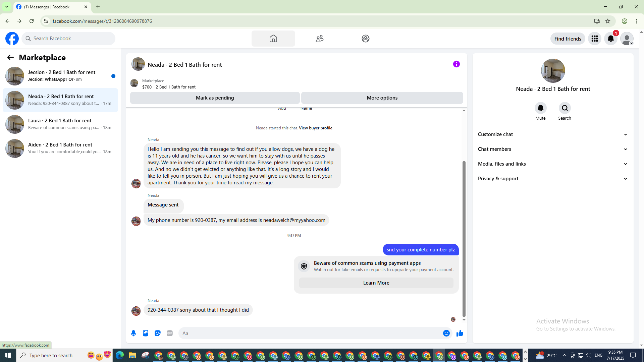Switch to the Messenger Facebook browser tab

pyautogui.click(x=52, y=7)
